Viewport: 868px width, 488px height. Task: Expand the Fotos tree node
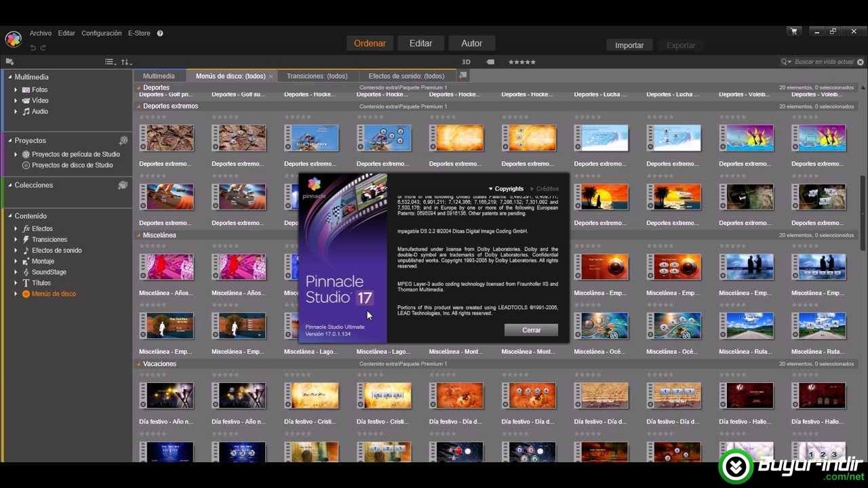[16, 89]
